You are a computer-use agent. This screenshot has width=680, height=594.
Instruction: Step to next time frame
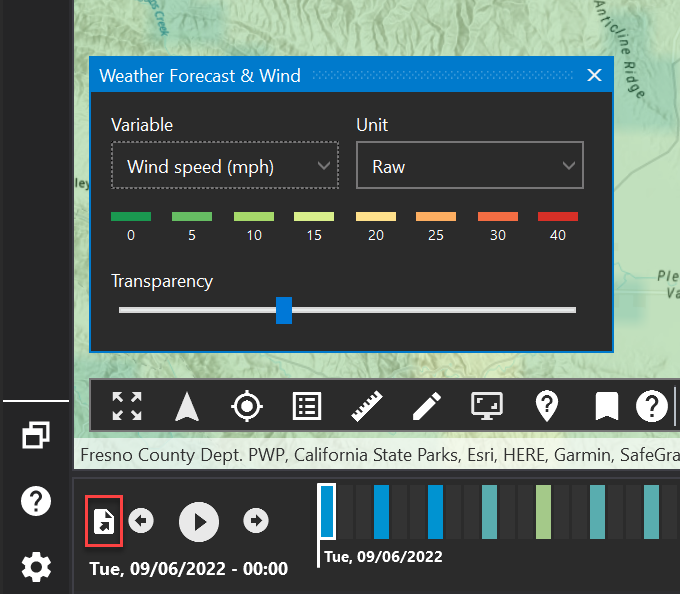coord(256,521)
